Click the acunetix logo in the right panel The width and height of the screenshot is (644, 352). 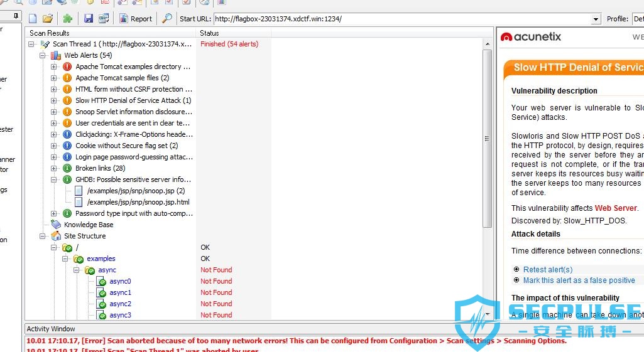point(531,37)
